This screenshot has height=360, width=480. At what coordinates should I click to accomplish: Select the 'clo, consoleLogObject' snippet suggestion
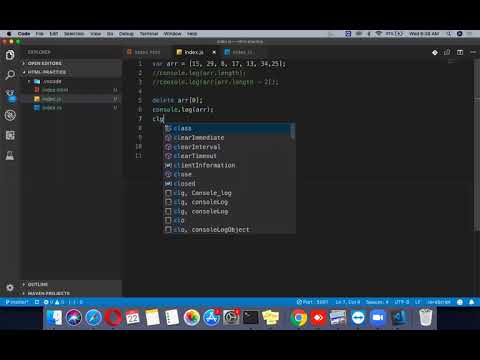(x=227, y=230)
